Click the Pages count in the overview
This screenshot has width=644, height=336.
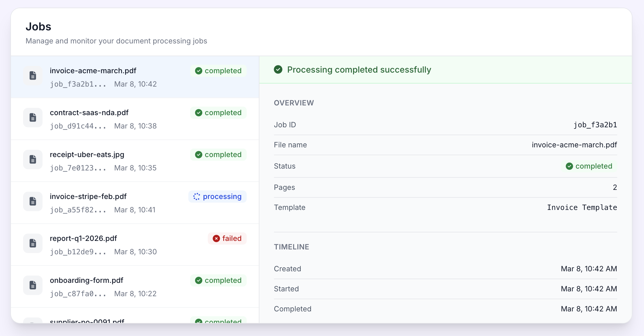coord(615,187)
